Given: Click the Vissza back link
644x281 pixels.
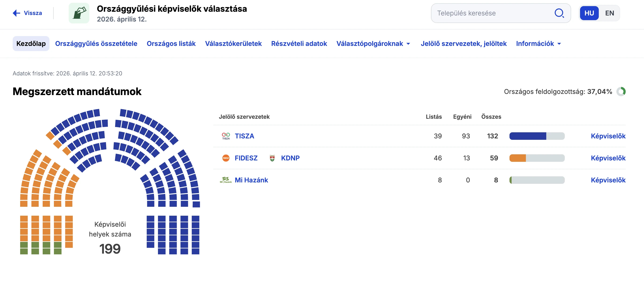Looking at the screenshot, I should click(x=33, y=13).
